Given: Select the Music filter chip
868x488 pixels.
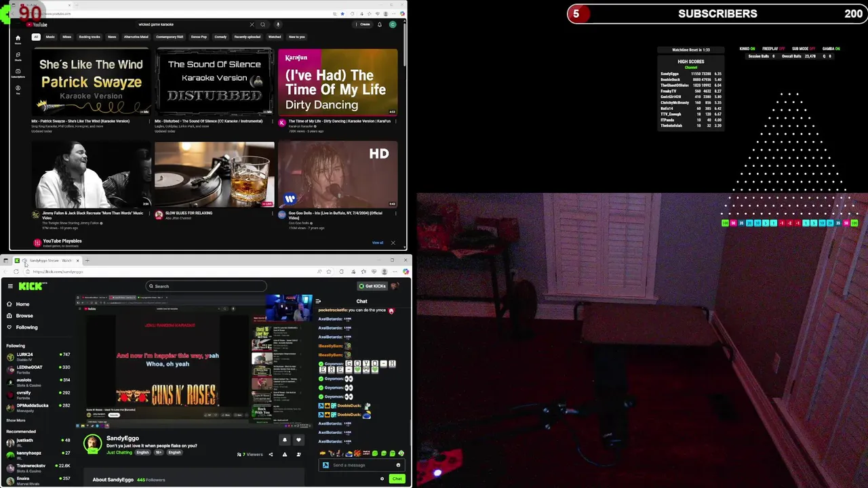Looking at the screenshot, I should click(50, 37).
